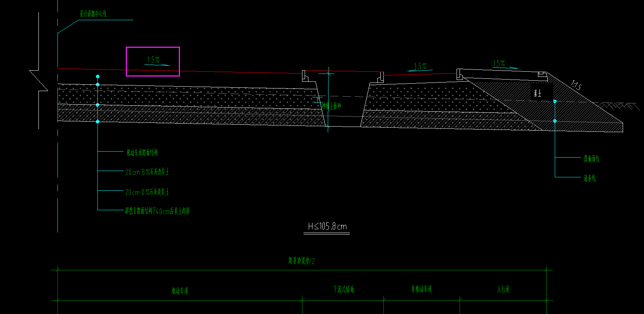The height and width of the screenshot is (314, 644).
Task: Select the 1.5% slope text above the sidewalk
Action: click(x=499, y=63)
